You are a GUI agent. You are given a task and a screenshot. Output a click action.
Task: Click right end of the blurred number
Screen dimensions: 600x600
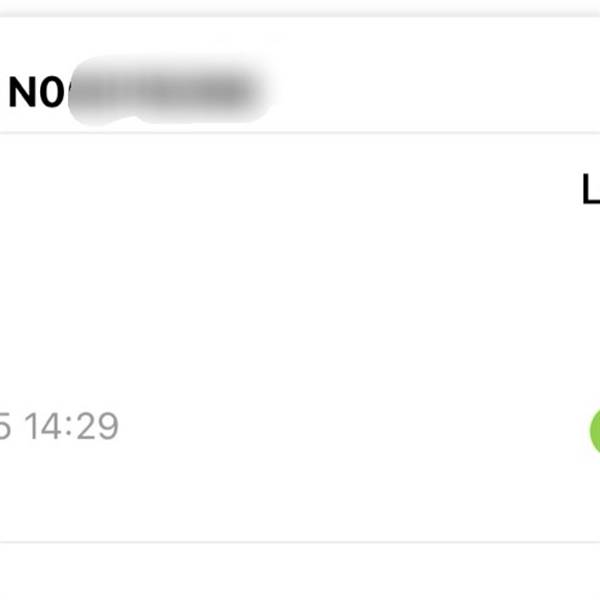coord(251,92)
